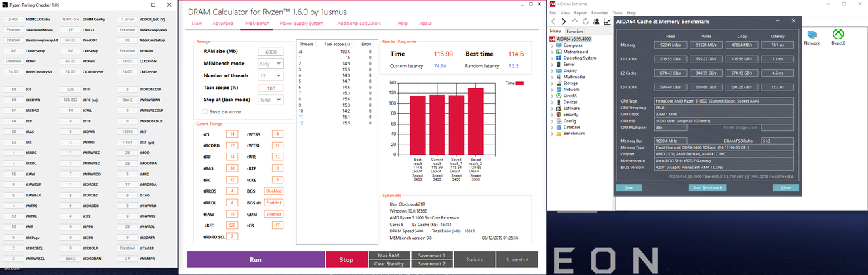Click Save button in AIDA64 benchmark dialog
Screen dimensions: 868x275
coord(629,187)
